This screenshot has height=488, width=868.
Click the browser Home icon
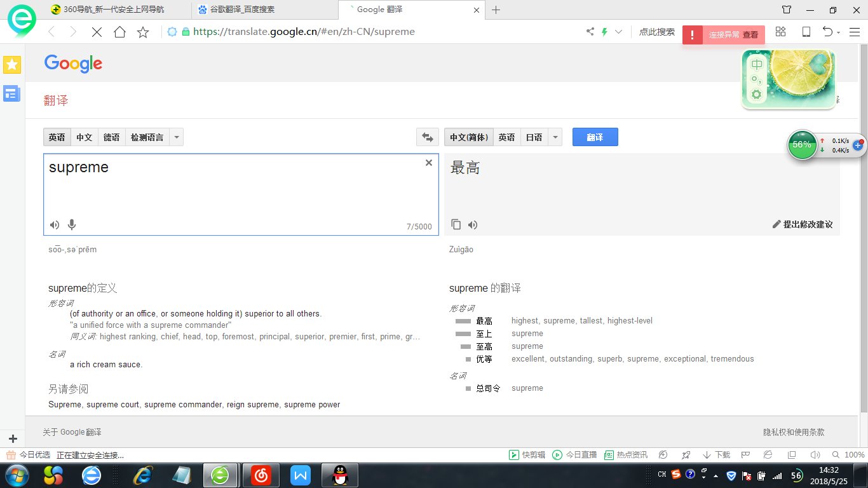pos(119,30)
